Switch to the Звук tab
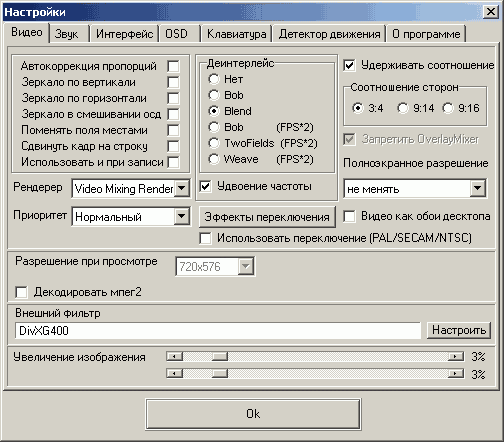504x442 pixels. pyautogui.click(x=69, y=34)
